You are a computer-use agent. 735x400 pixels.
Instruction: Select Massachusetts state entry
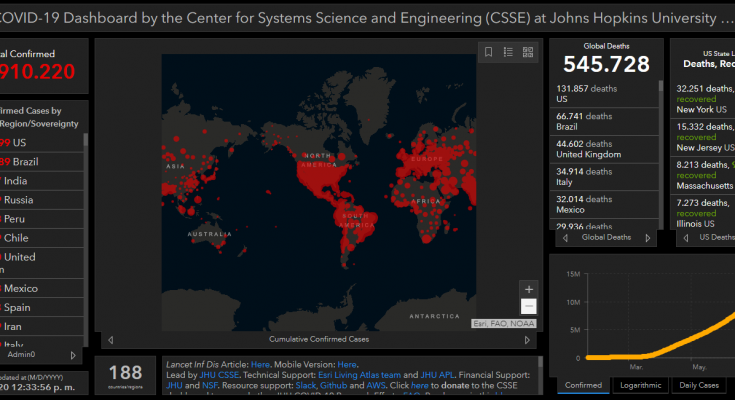click(705, 175)
